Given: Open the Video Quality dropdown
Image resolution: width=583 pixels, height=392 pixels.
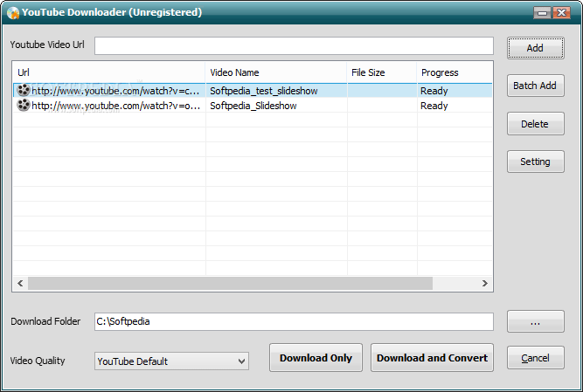Looking at the screenshot, I should coord(171,361).
